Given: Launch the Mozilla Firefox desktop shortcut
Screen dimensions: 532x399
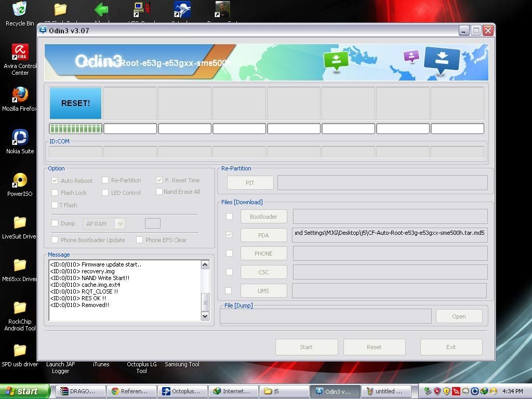Looking at the screenshot, I should (20, 99).
